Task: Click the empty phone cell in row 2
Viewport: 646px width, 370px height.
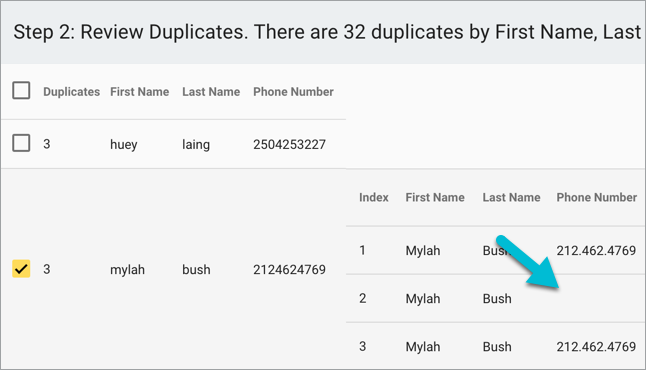Action: [x=597, y=298]
